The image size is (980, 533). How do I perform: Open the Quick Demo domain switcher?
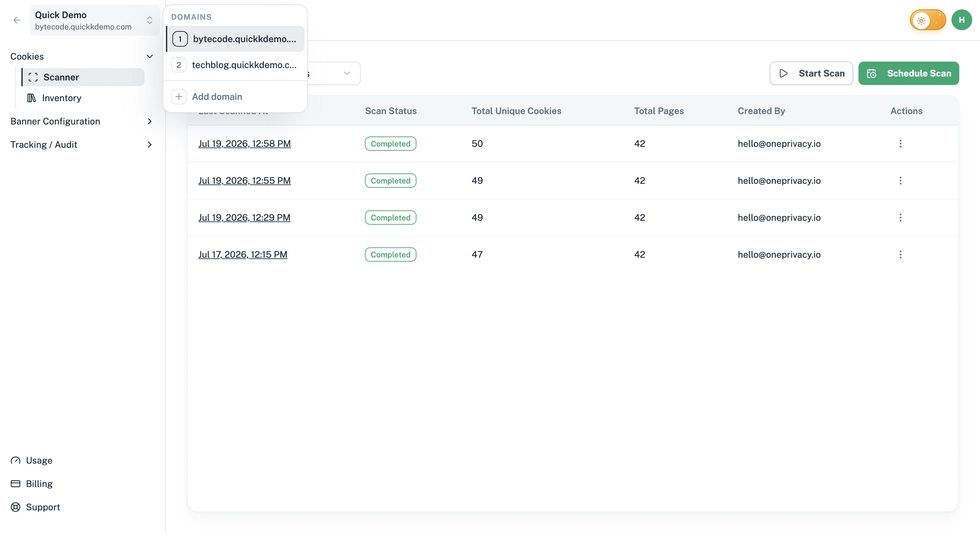pos(94,20)
